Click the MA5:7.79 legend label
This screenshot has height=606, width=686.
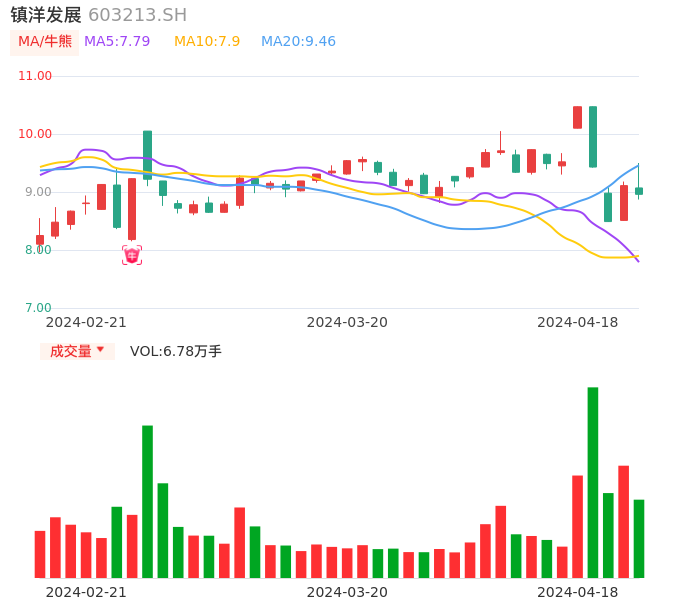pyautogui.click(x=117, y=42)
